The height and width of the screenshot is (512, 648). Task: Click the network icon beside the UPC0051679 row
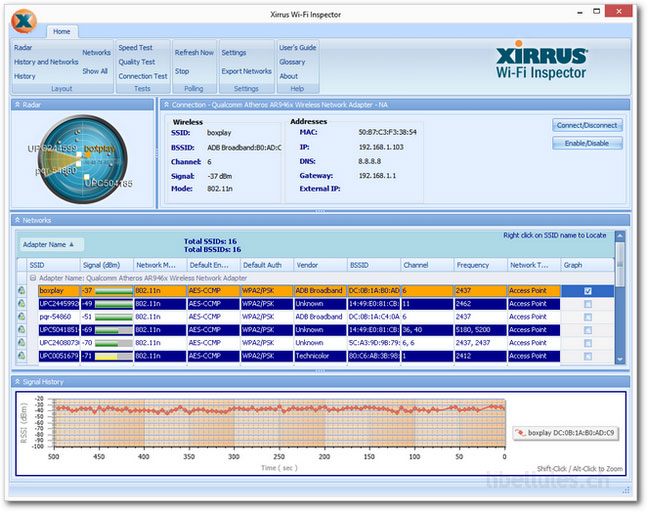21,356
